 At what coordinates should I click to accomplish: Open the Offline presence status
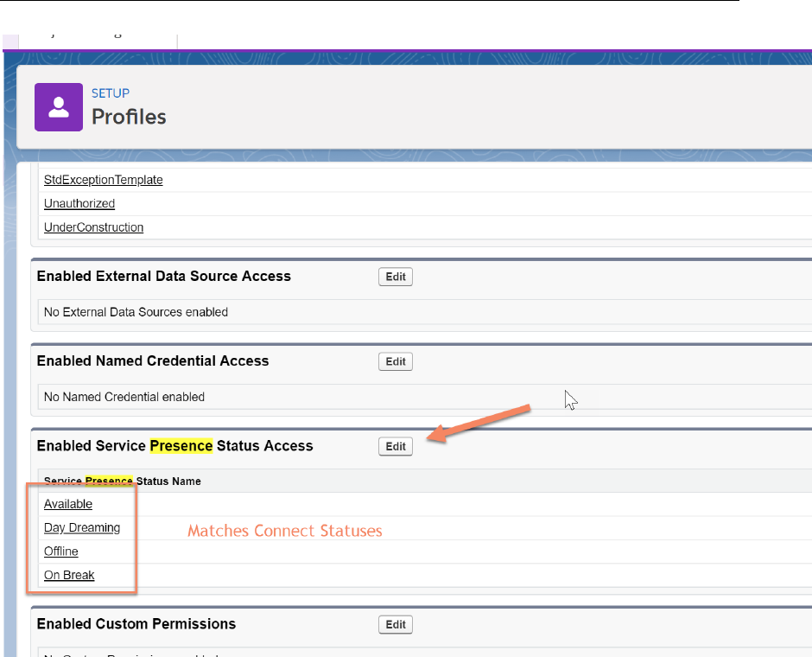click(61, 552)
